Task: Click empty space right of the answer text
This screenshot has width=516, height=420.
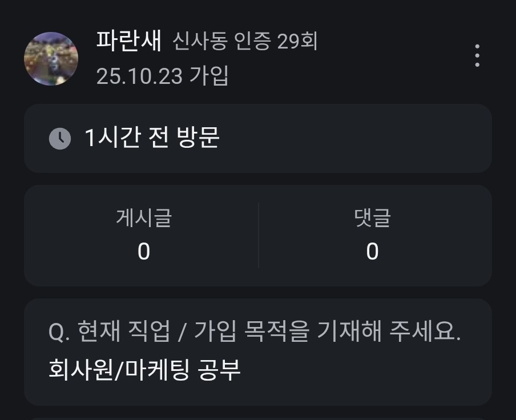Action: click(365, 370)
